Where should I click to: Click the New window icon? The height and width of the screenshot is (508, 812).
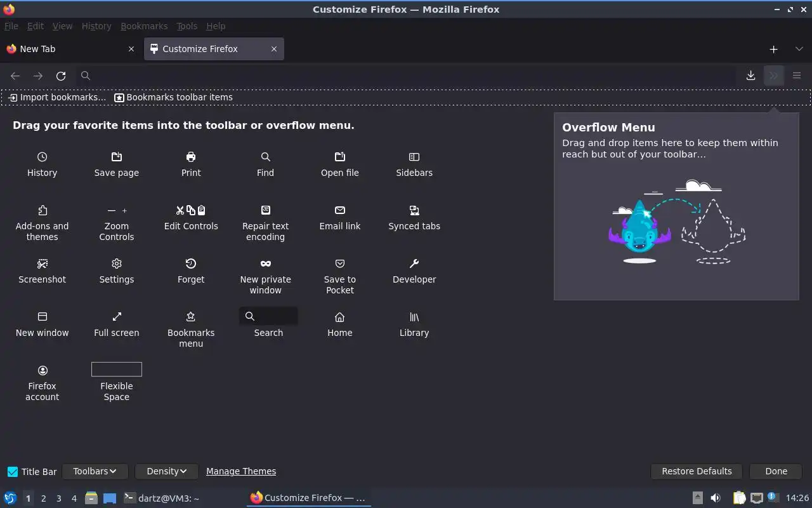point(42,317)
